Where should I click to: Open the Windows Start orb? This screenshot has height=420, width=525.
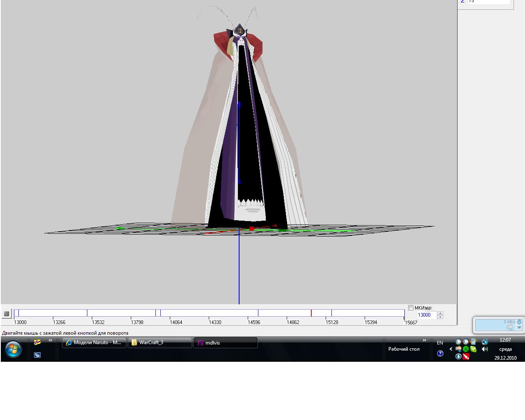tap(13, 349)
